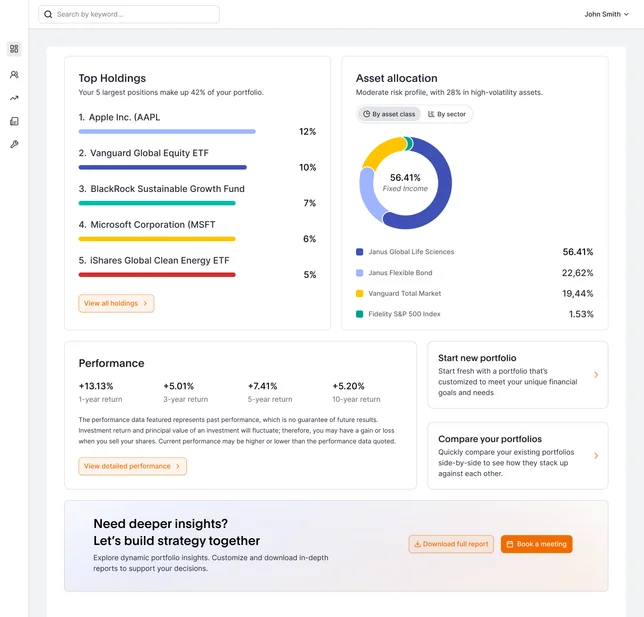Image resolution: width=644 pixels, height=617 pixels.
Task: Click the 12% value for Apple
Action: click(307, 131)
